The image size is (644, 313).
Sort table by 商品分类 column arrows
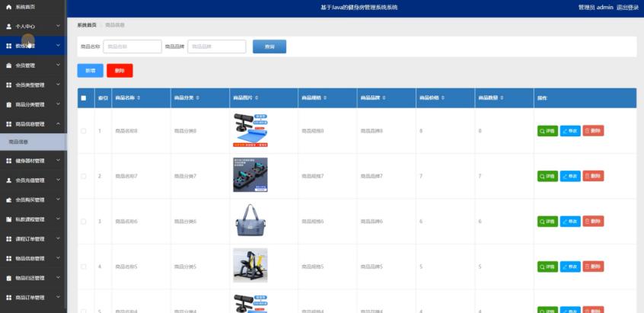tap(198, 98)
